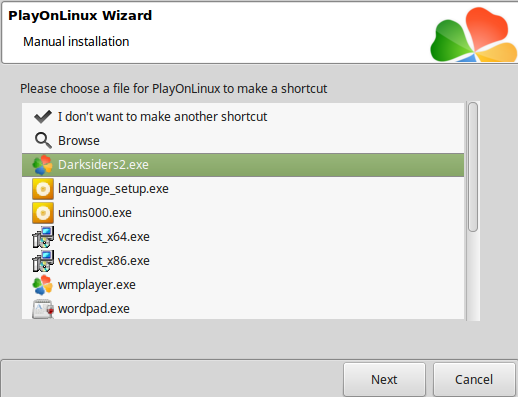
Task: Click the language_setup.exe disc icon
Action: click(x=43, y=189)
